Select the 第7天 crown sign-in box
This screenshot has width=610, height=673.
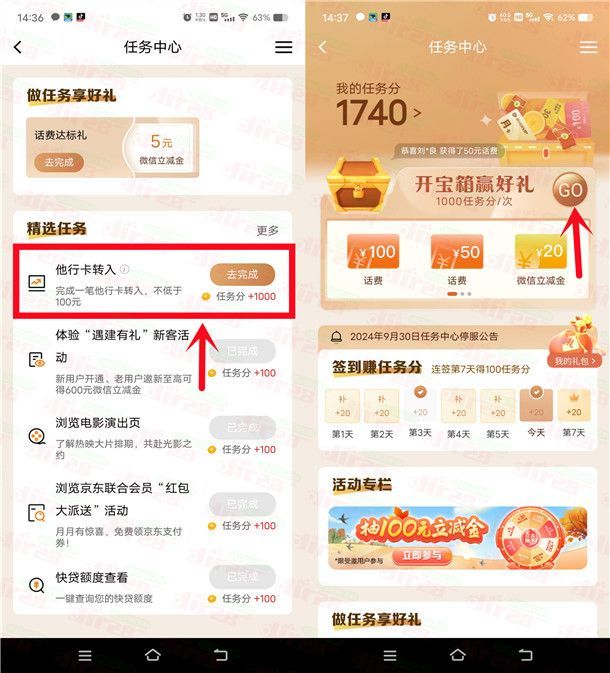pyautogui.click(x=574, y=406)
